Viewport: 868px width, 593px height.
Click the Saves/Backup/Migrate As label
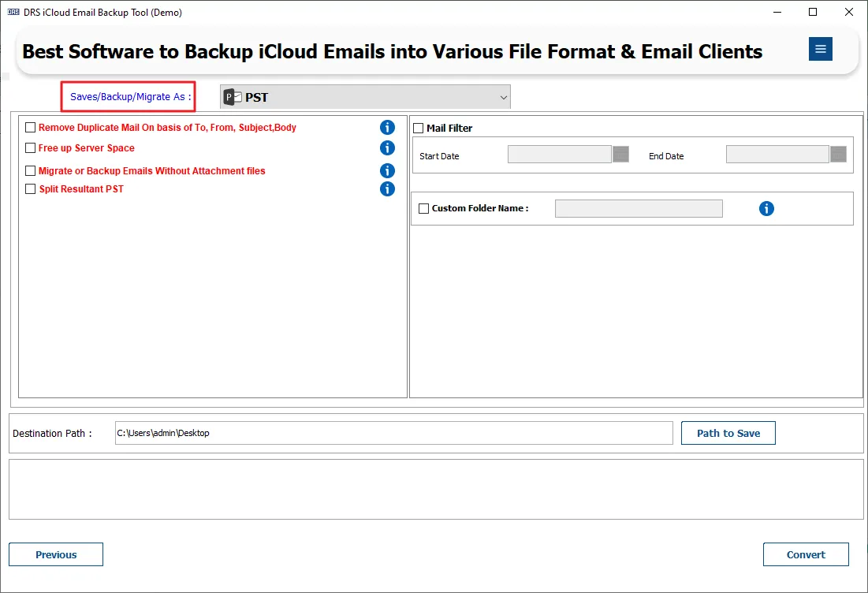131,97
